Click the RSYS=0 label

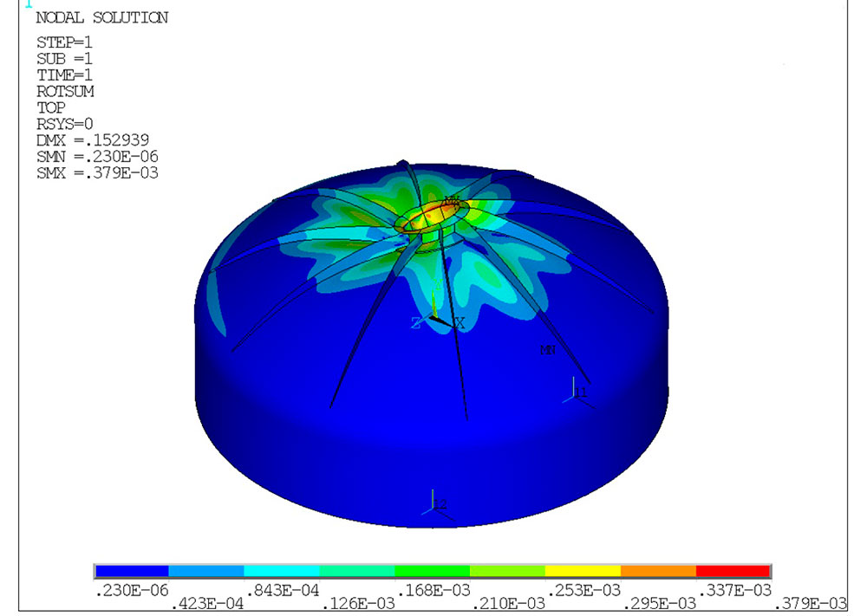tap(65, 124)
